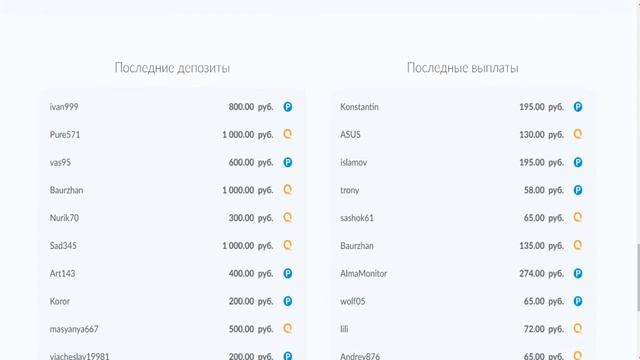Click the username islamov
This screenshot has height=360, width=640.
[x=354, y=162]
